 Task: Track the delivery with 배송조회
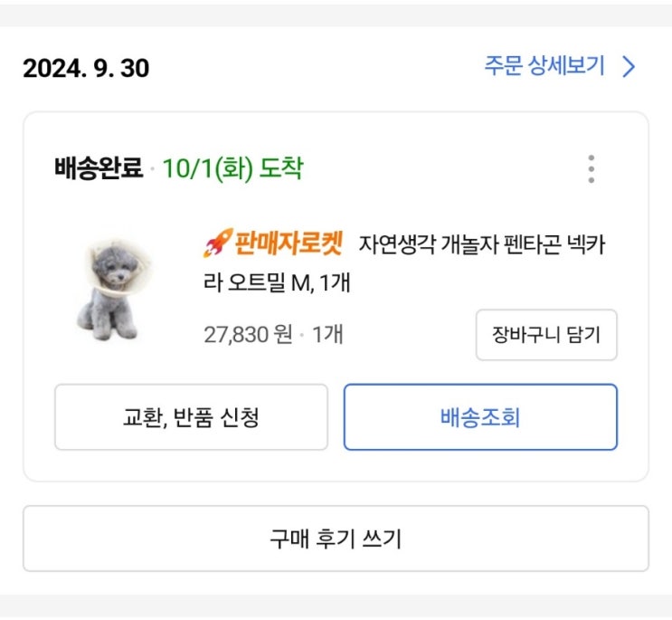pyautogui.click(x=479, y=417)
